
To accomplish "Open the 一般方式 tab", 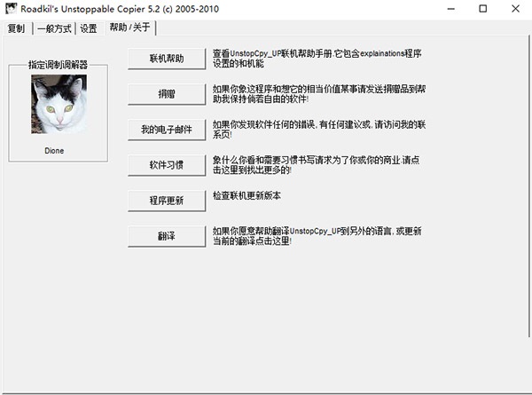I will pos(54,28).
